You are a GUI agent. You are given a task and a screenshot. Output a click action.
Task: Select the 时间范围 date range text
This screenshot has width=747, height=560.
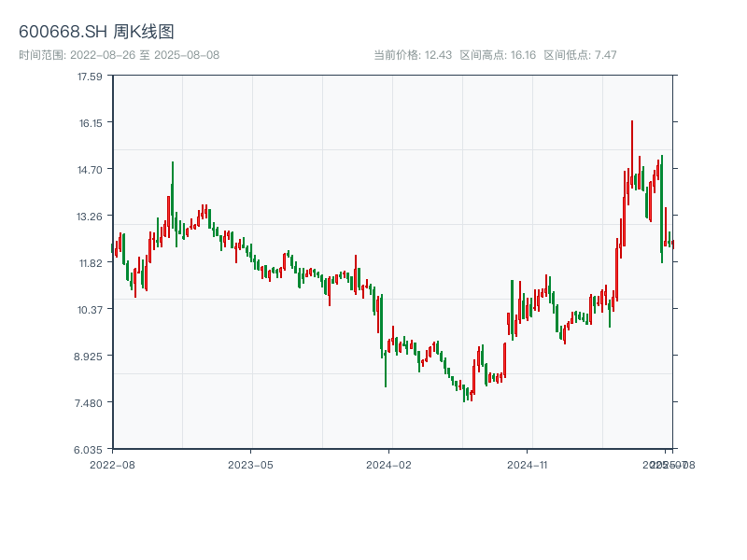[x=119, y=55]
